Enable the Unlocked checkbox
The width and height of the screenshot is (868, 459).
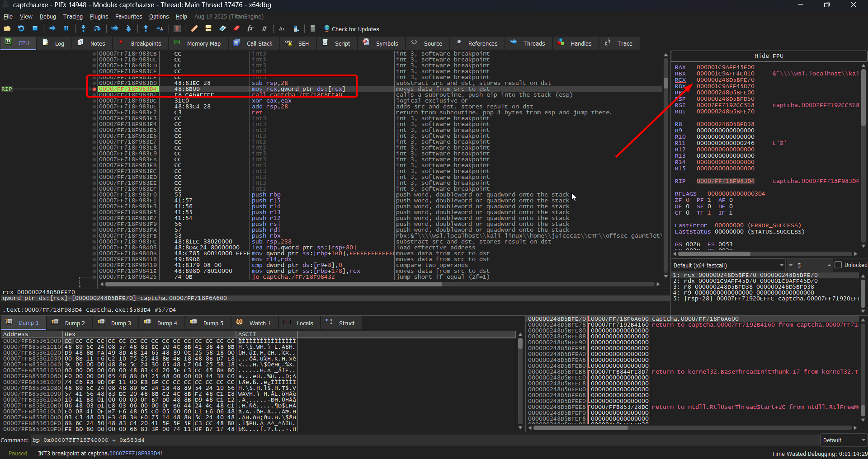pyautogui.click(x=838, y=265)
